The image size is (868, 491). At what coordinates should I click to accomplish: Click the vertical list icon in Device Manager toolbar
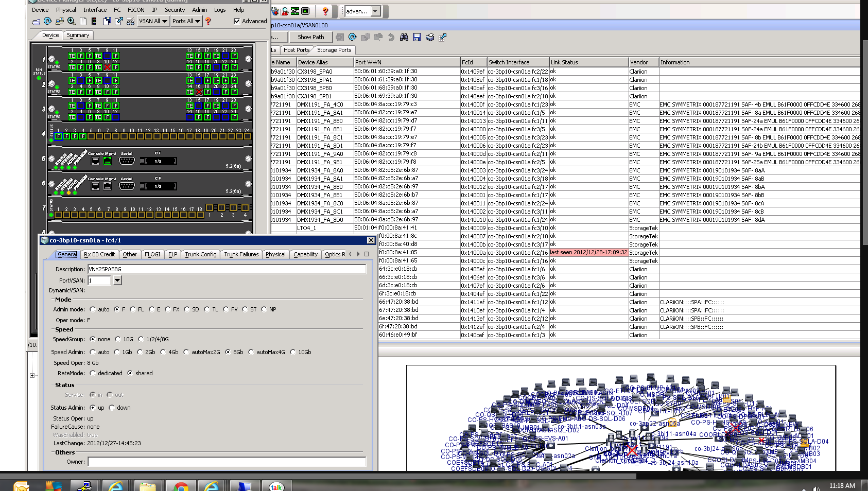[x=94, y=21]
